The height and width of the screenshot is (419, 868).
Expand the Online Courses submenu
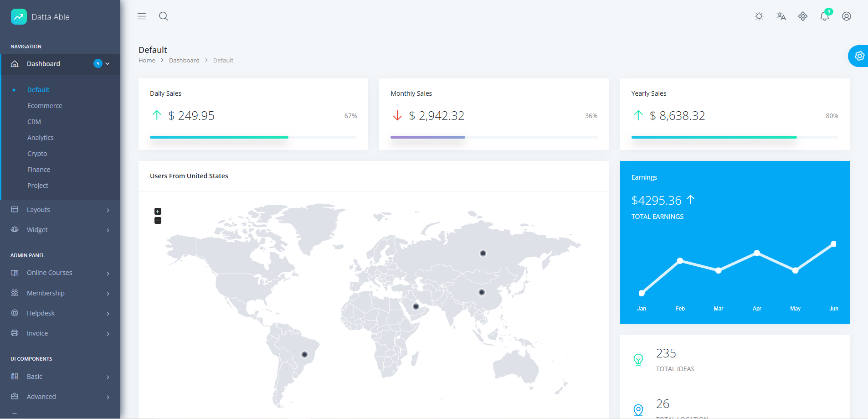pos(60,273)
